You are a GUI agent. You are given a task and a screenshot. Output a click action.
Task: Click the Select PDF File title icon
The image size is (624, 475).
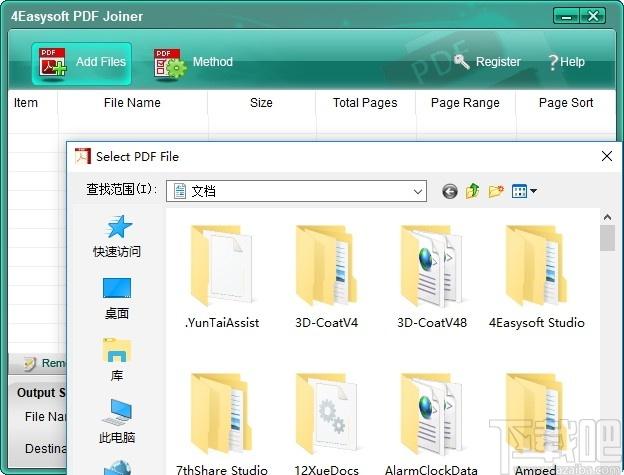coord(83,156)
